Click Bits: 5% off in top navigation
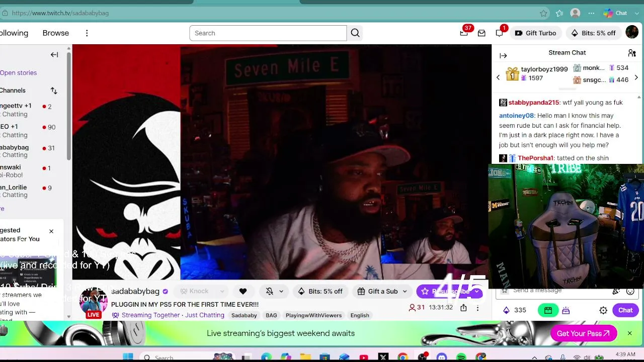 pos(593,33)
